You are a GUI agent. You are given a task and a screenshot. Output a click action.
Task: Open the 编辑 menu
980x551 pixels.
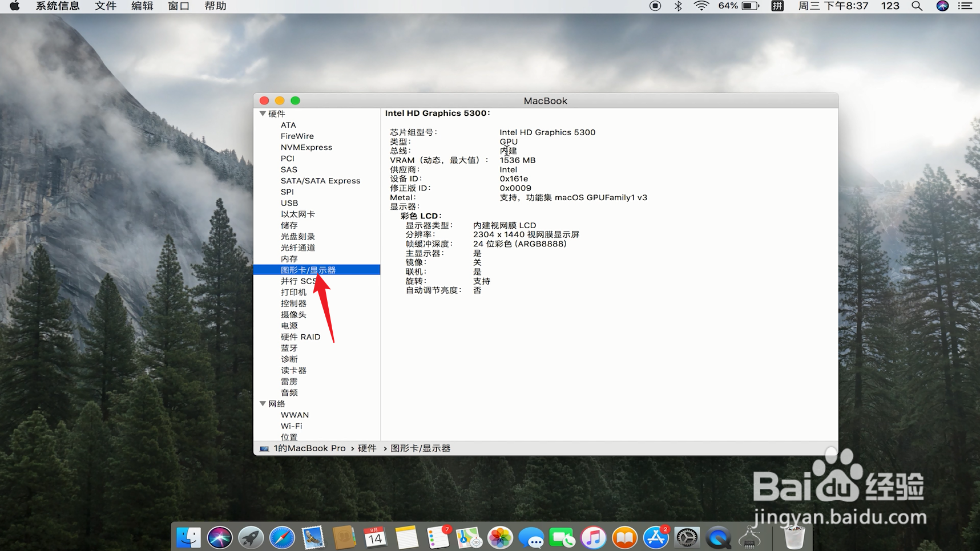pyautogui.click(x=142, y=6)
